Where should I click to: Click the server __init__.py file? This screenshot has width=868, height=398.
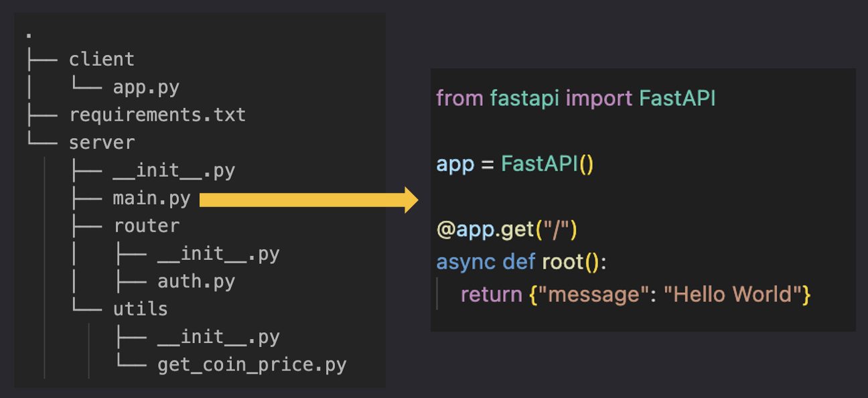(174, 171)
